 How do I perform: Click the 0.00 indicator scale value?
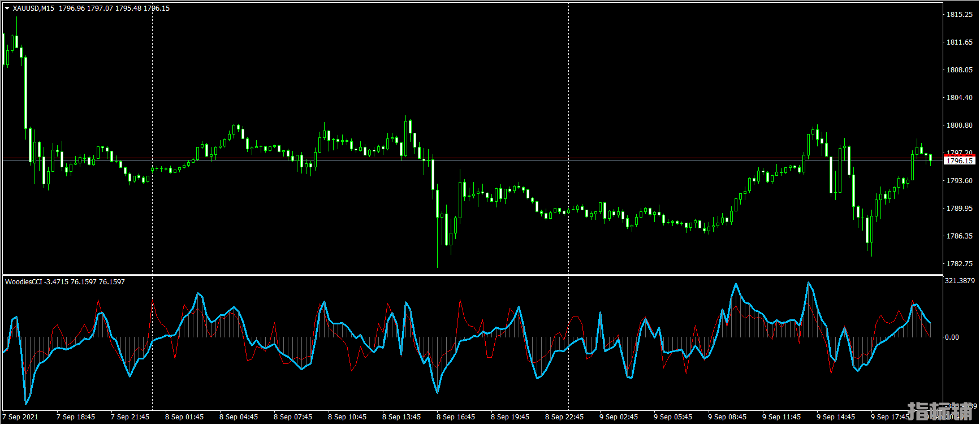pos(952,337)
